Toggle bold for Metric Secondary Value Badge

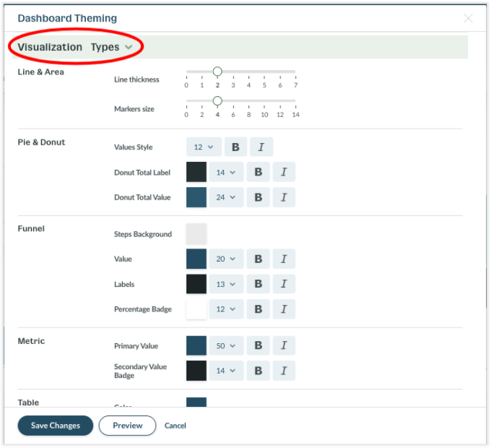258,371
